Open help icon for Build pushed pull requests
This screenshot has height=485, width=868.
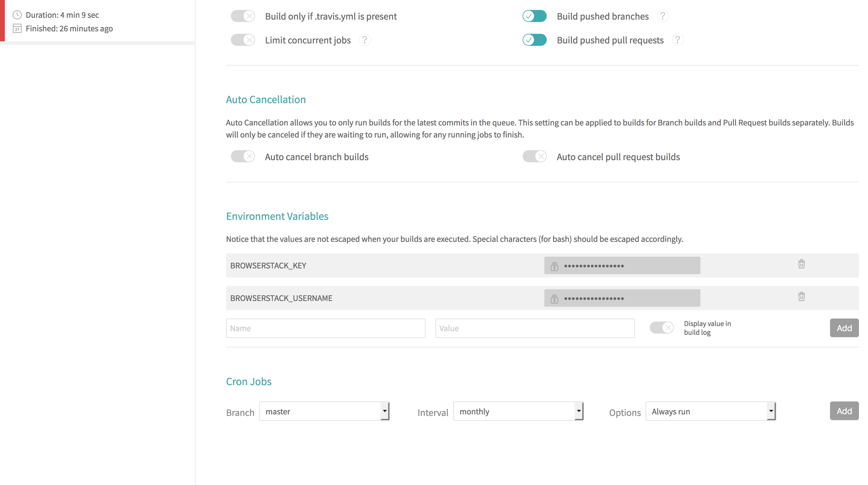pyautogui.click(x=677, y=40)
